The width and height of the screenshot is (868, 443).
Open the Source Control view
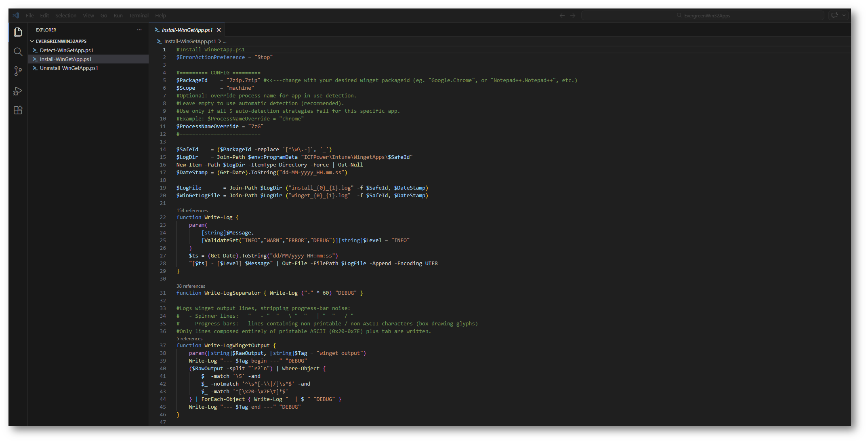(18, 71)
